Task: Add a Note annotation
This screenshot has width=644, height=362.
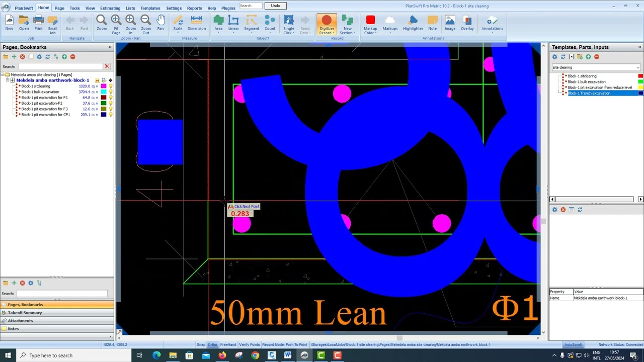Action: click(433, 23)
